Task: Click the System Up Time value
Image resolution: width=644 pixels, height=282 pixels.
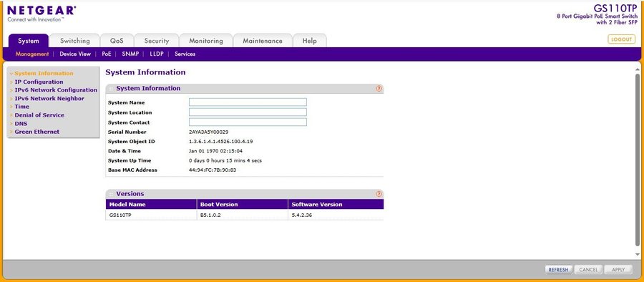Action: [x=225, y=160]
